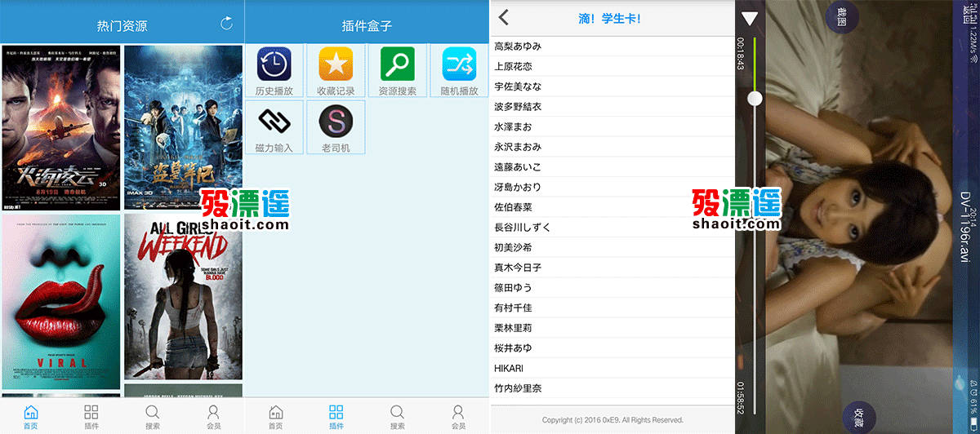Tap the 00:18:43 elapsed time label
Viewport: 980px width, 434px height.
click(740, 52)
